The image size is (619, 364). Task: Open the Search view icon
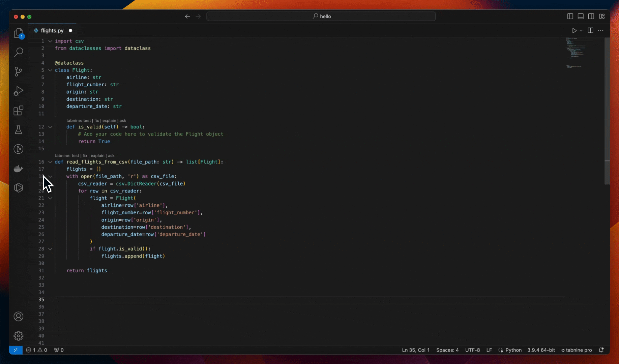(19, 52)
